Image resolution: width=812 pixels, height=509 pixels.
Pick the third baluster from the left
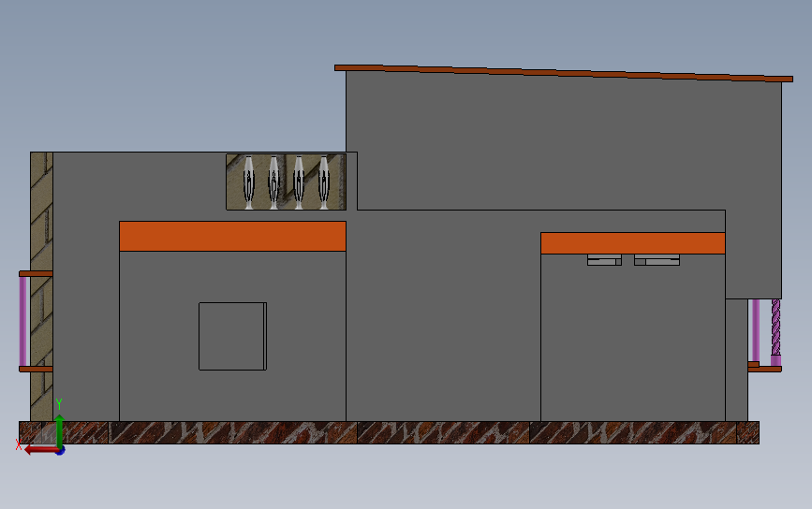click(x=299, y=183)
